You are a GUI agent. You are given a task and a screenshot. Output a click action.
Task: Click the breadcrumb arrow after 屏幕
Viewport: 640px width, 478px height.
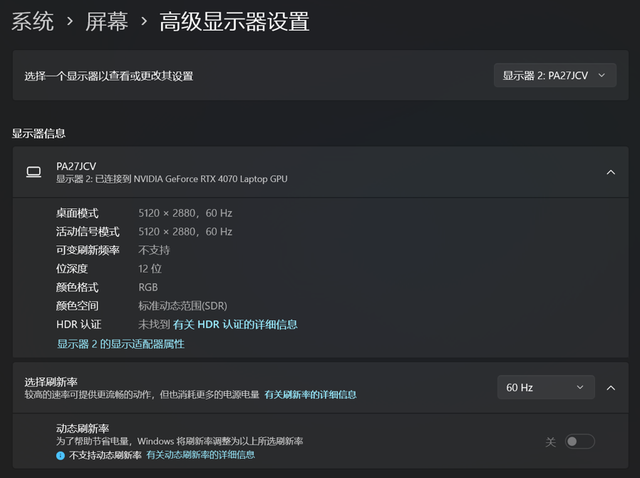[x=144, y=21]
